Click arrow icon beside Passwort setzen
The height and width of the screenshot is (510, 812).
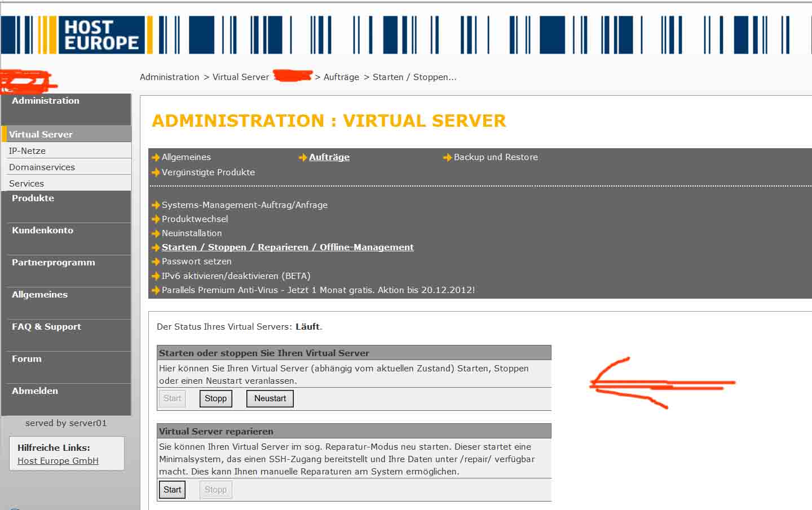point(156,262)
